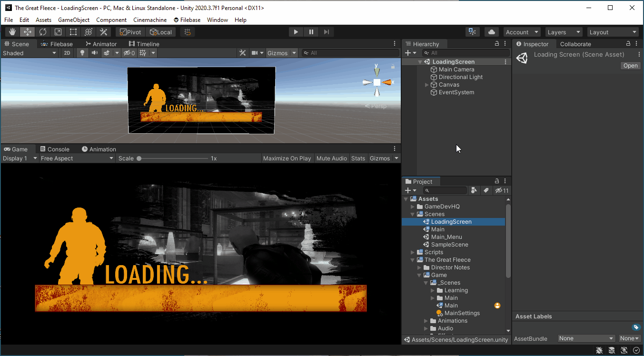Click the Pause button
The height and width of the screenshot is (356, 644).
point(311,32)
